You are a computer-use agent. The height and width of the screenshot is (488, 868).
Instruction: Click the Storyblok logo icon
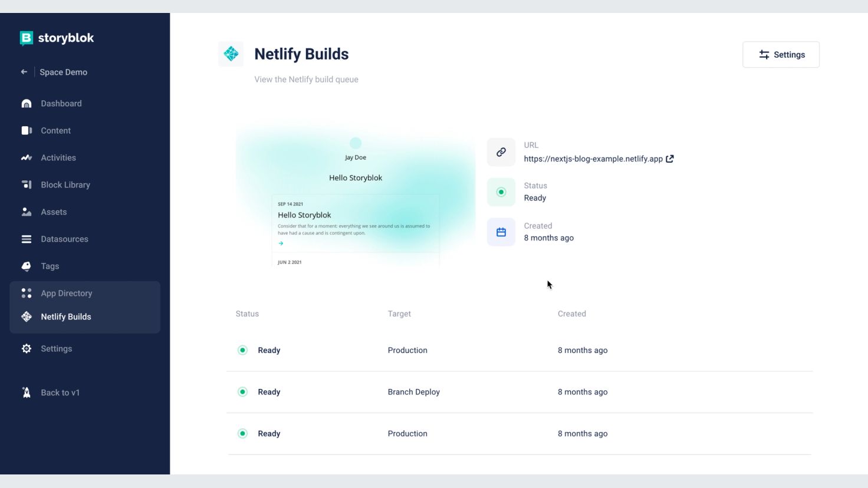[x=27, y=38]
